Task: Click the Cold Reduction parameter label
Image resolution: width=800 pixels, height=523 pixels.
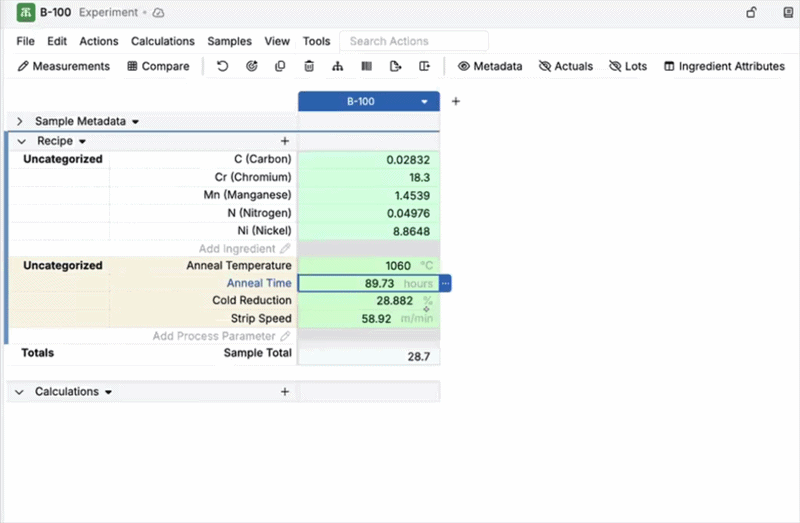Action: [252, 300]
